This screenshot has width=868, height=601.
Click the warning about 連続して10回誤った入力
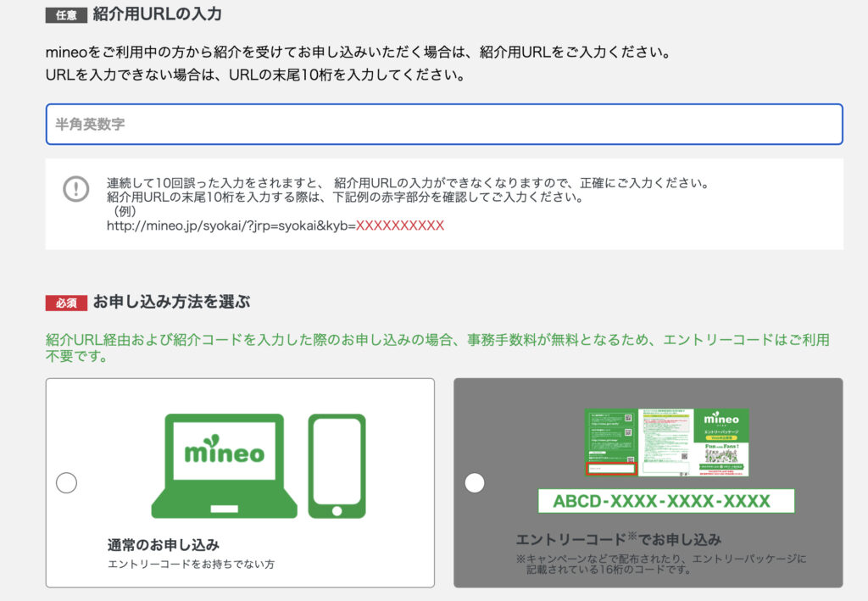408,183
